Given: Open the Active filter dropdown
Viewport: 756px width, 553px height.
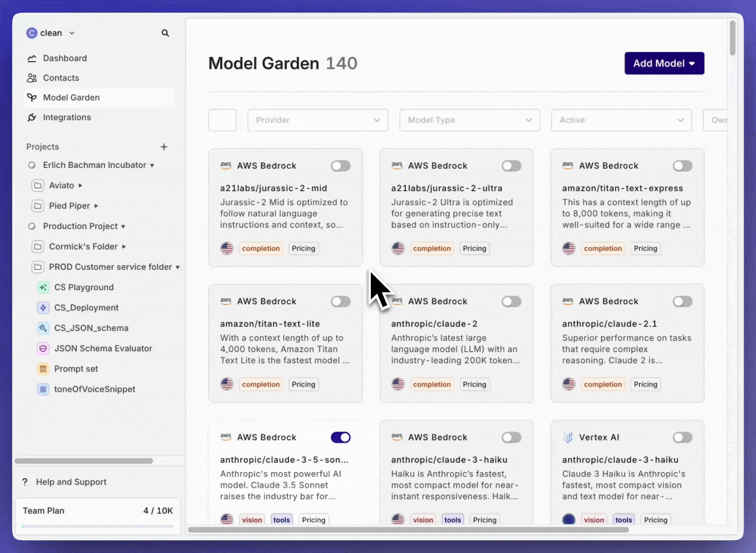Looking at the screenshot, I should 621,120.
